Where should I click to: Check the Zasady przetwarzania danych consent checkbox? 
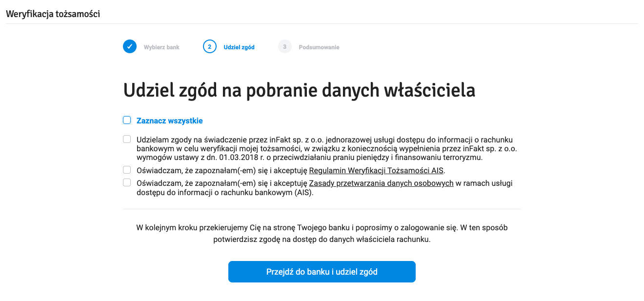(127, 182)
